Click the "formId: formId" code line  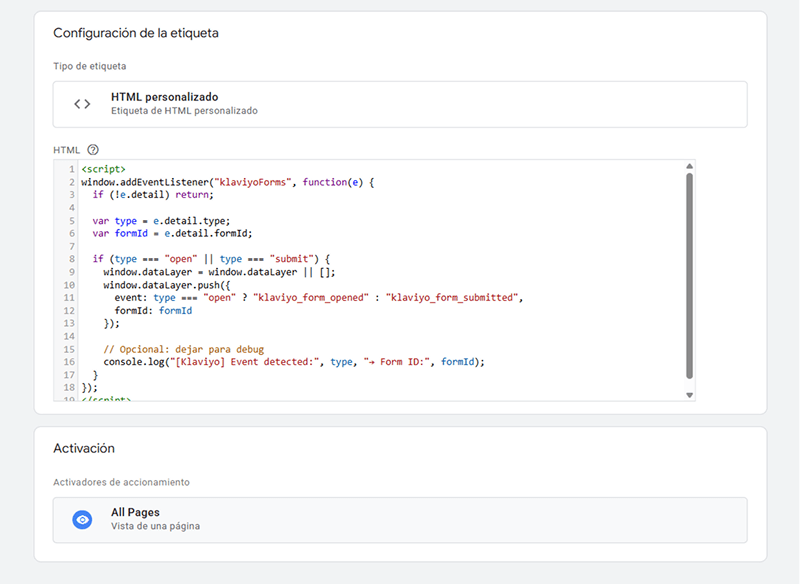coord(153,311)
